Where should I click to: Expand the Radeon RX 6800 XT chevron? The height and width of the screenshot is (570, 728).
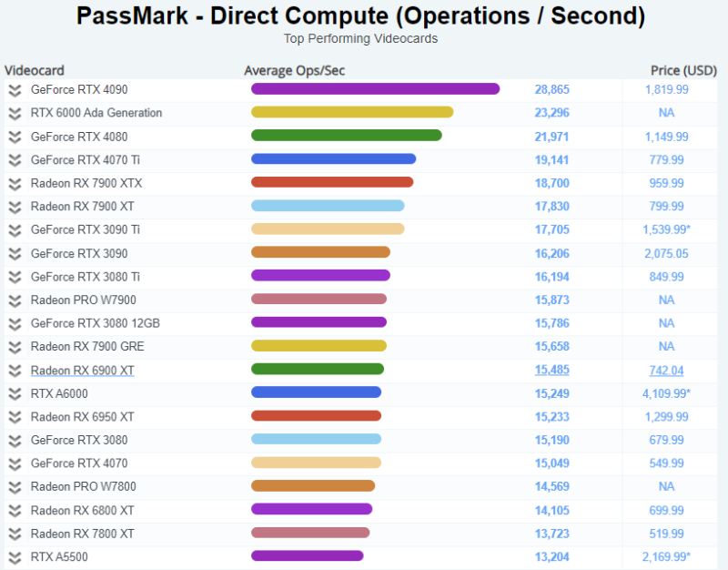[x=15, y=511]
